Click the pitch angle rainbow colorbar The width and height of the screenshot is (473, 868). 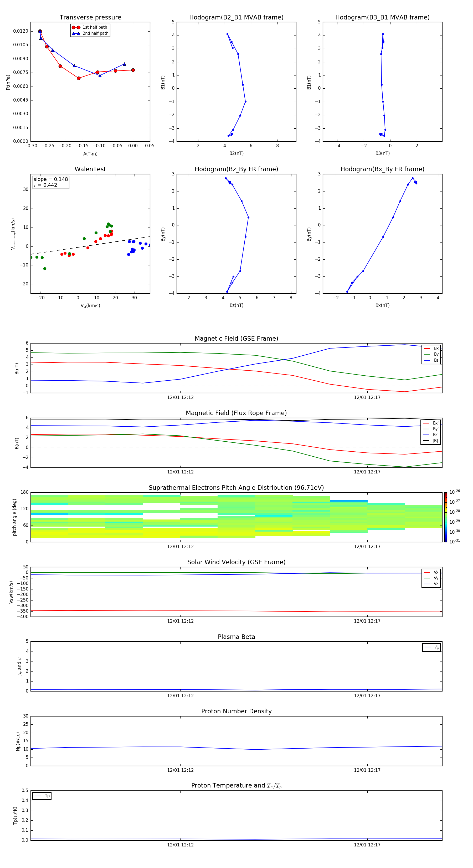pyautogui.click(x=446, y=517)
